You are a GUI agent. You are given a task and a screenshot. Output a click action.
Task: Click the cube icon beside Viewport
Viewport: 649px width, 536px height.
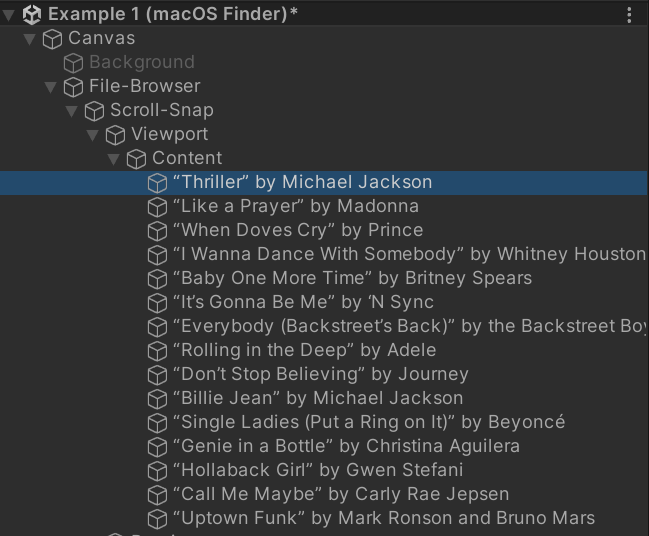click(x=115, y=135)
